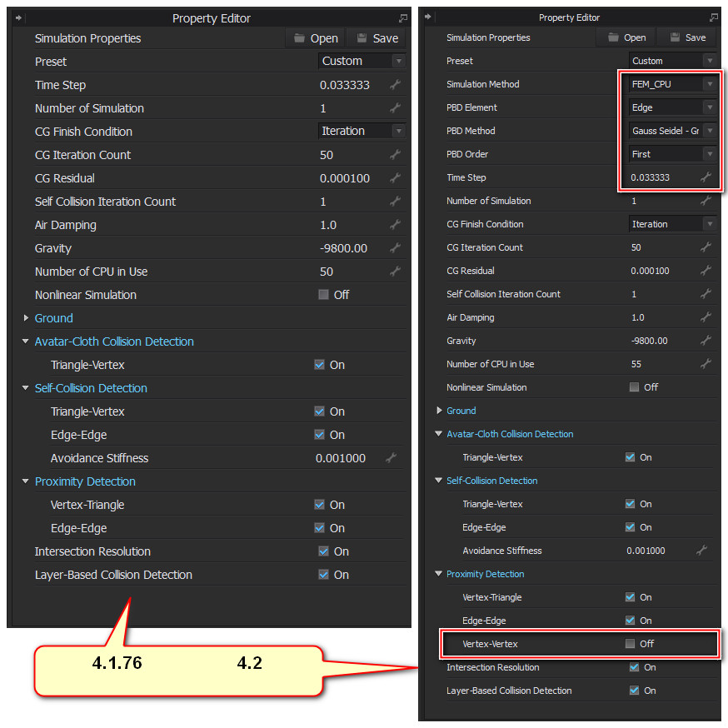728x728 pixels.
Task: Open the PBD Method Gauss Seidel dropdown
Action: [672, 131]
